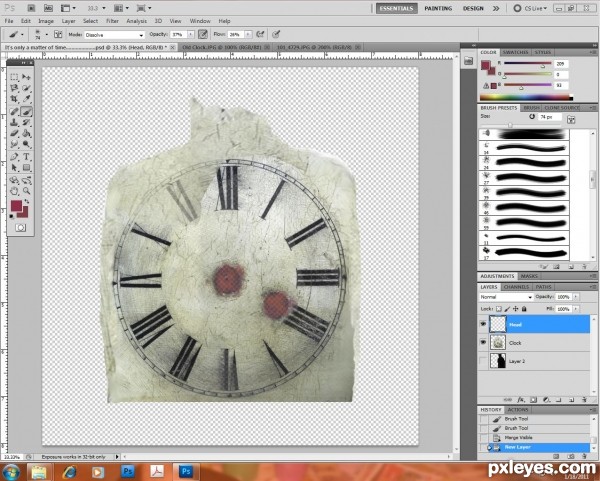
Task: Open the layer Opacity arrow
Action: tap(576, 297)
